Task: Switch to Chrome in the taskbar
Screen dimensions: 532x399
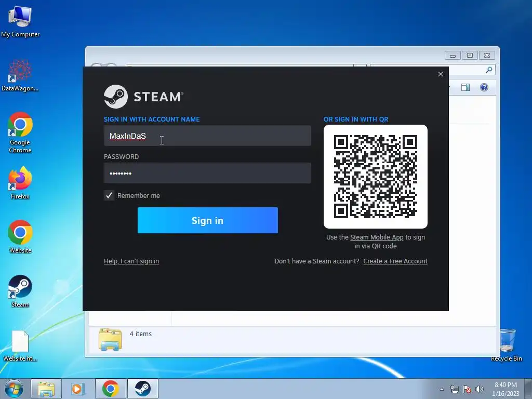Action: coord(110,389)
